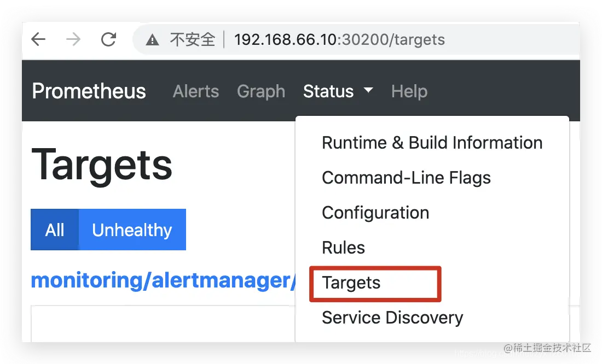Image resolution: width=602 pixels, height=364 pixels.
Task: Click the browser forward arrow
Action: pyautogui.click(x=73, y=39)
